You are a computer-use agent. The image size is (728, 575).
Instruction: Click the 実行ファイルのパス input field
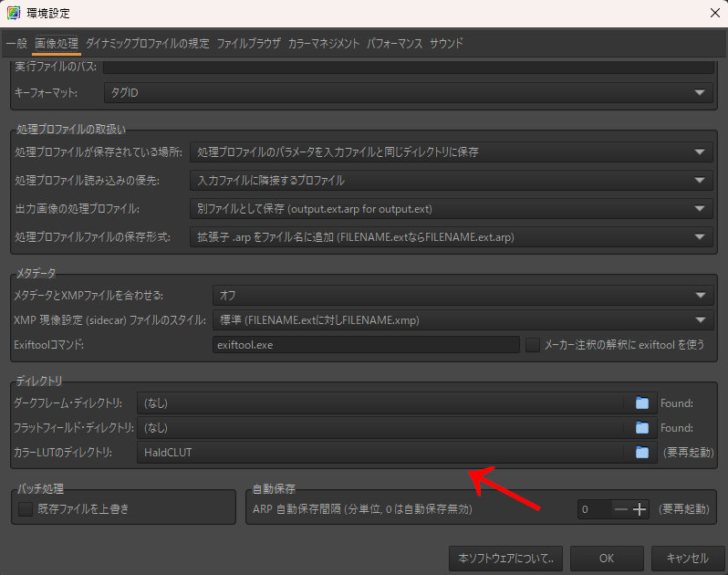point(409,67)
